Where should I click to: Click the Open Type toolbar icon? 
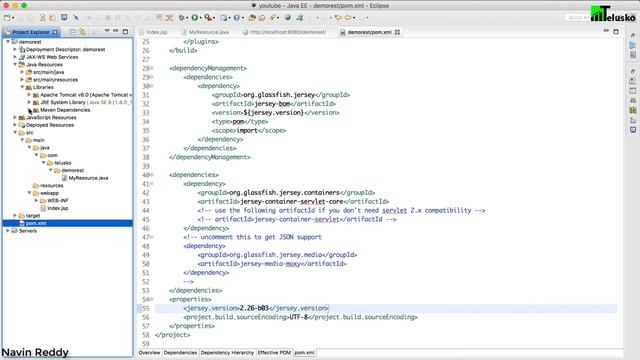tap(252, 18)
